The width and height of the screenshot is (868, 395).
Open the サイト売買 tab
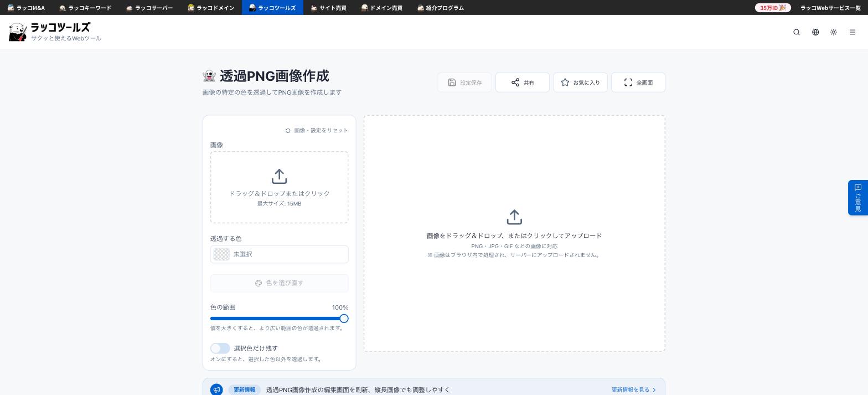click(x=328, y=8)
